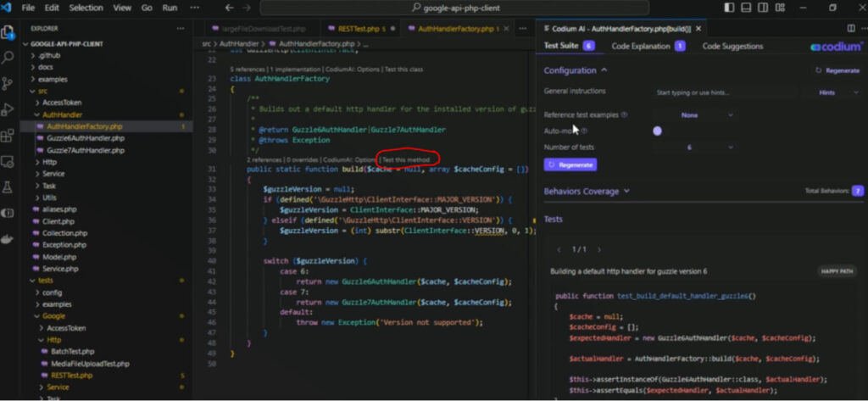Switch to Code Explanation tab
This screenshot has width=868, height=401.
click(648, 46)
